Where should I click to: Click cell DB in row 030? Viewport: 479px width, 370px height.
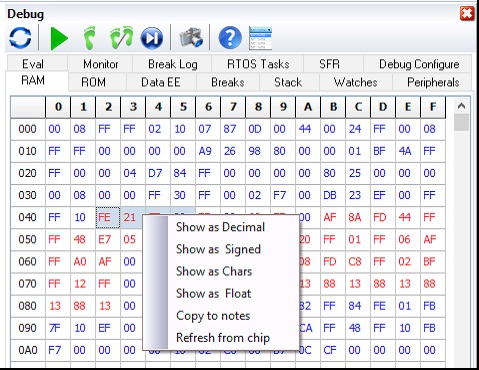coord(333,195)
